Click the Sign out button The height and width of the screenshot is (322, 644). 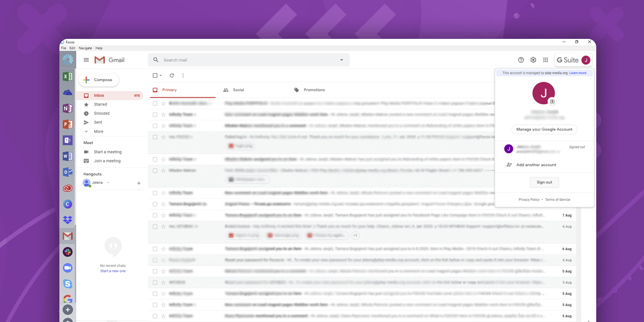click(544, 182)
